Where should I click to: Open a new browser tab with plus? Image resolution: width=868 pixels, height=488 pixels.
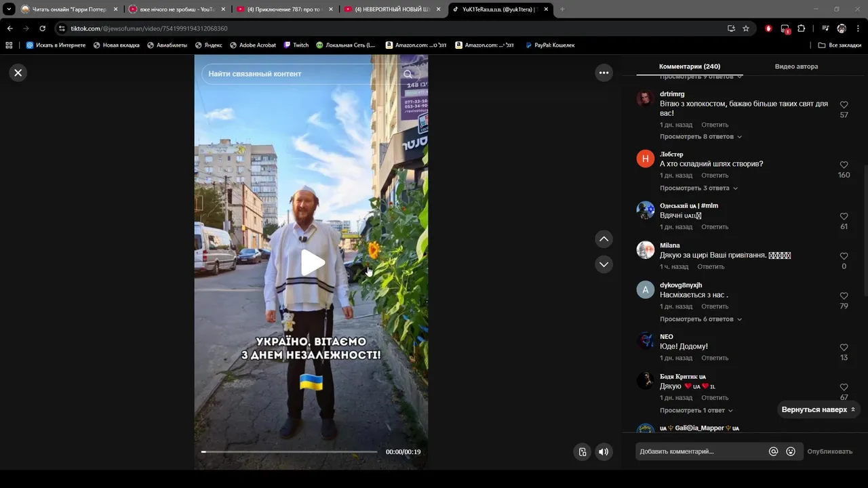coord(562,9)
